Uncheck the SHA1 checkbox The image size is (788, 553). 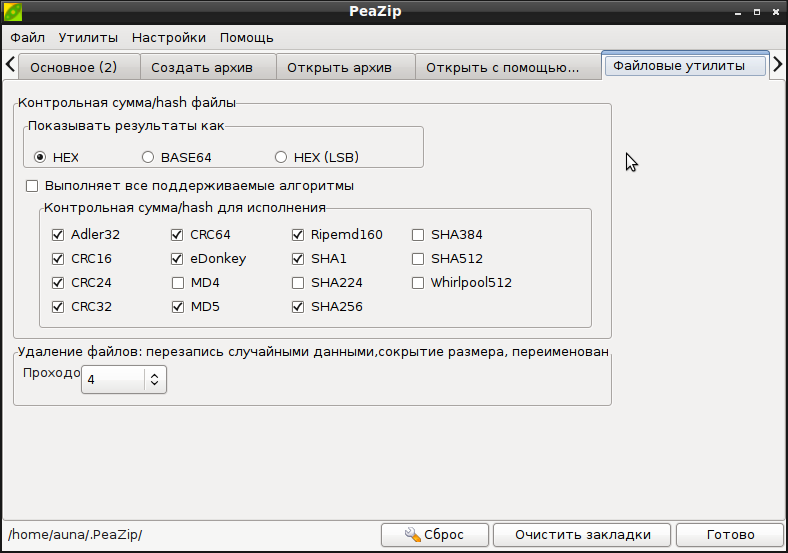[x=298, y=259]
